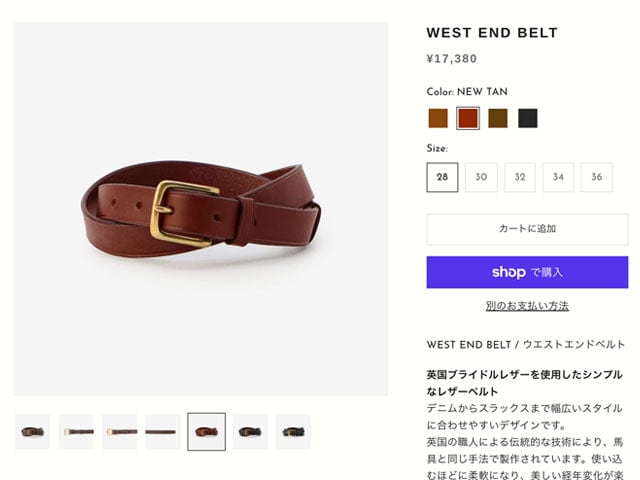
Task: Choose the NEW TAN reddish swatch
Action: pyautogui.click(x=468, y=118)
